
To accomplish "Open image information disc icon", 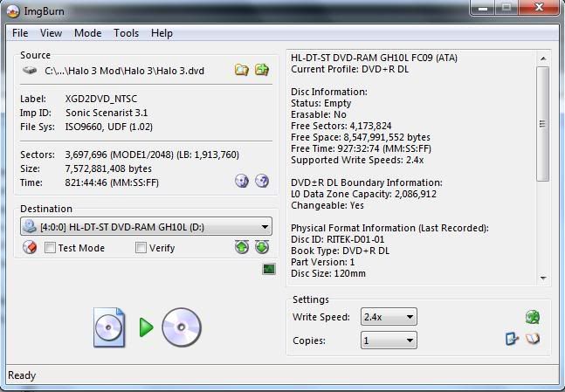I will [242, 181].
